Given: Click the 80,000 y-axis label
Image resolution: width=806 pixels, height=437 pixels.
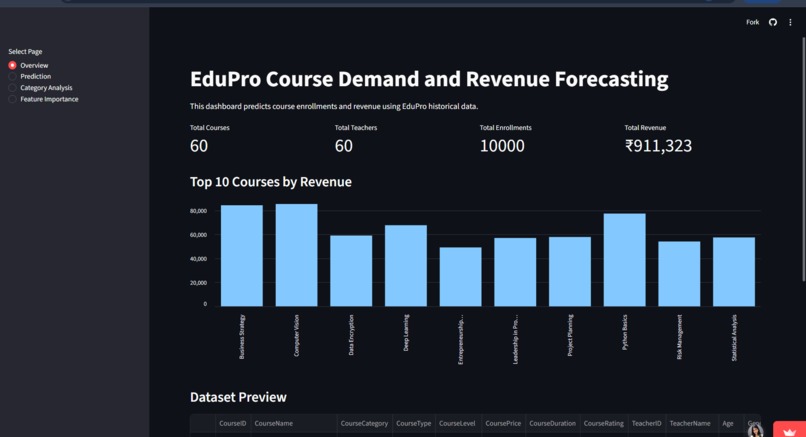Looking at the screenshot, I should tap(198, 211).
